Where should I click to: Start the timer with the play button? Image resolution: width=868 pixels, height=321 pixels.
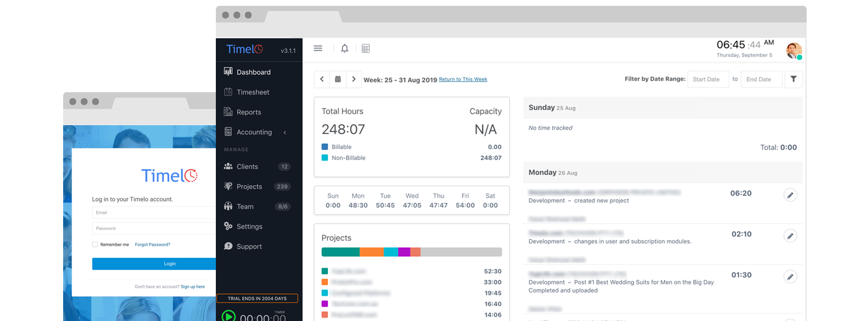click(229, 316)
